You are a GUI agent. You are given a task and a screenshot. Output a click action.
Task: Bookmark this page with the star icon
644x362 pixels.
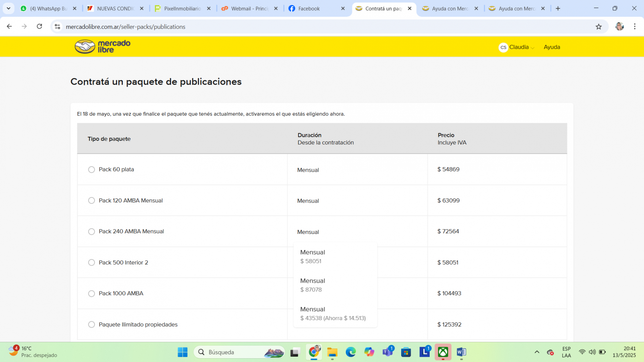[599, 26]
